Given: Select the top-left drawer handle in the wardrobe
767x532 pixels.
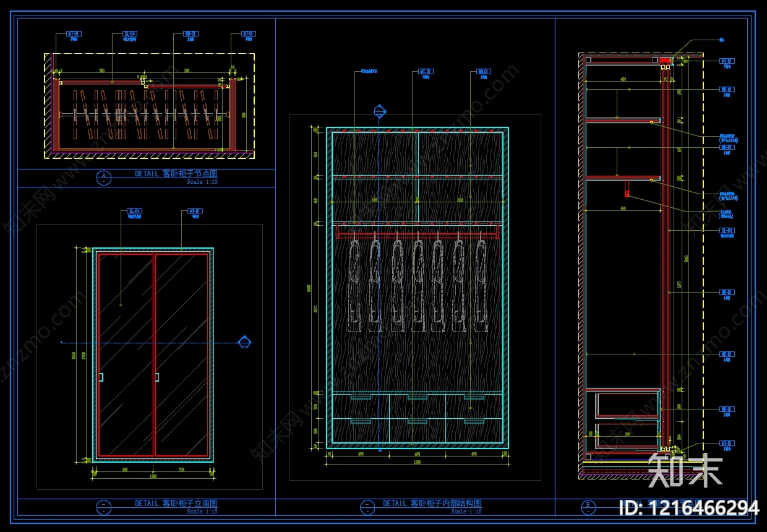Looking at the screenshot, I should [x=360, y=398].
